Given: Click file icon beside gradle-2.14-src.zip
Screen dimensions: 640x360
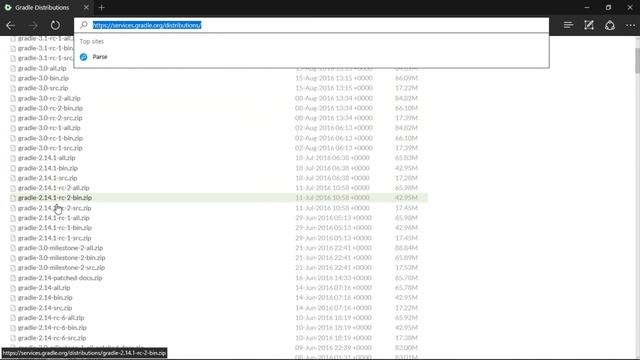Looking at the screenshot, I should 13,308.
